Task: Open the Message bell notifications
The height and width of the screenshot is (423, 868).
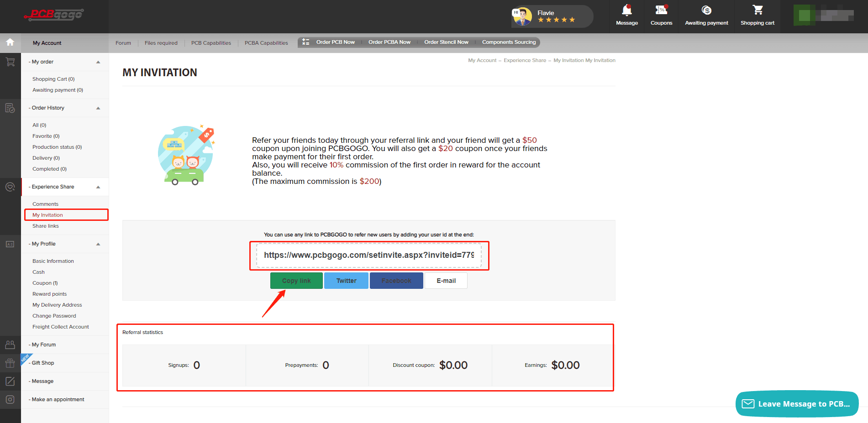Action: pyautogui.click(x=627, y=15)
